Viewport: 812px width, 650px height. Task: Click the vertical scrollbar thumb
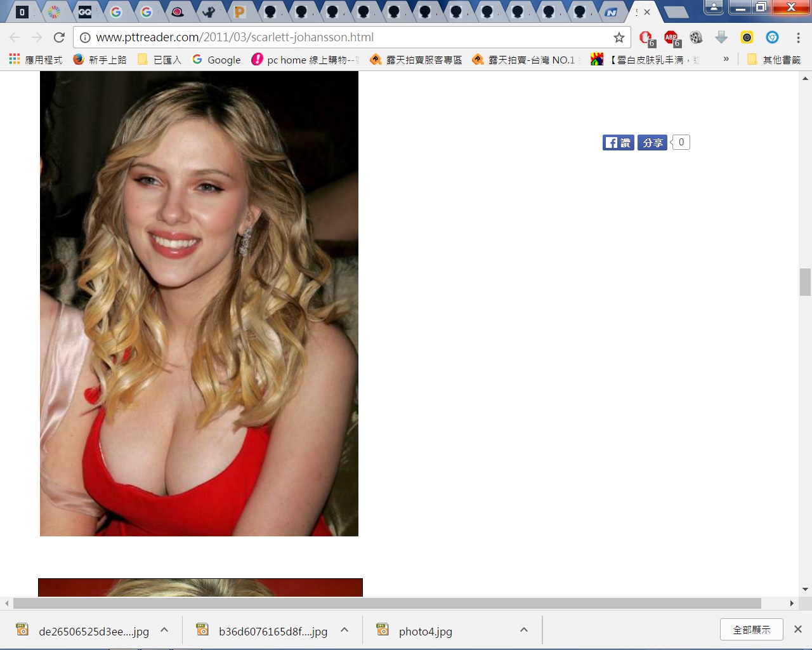[x=805, y=282]
